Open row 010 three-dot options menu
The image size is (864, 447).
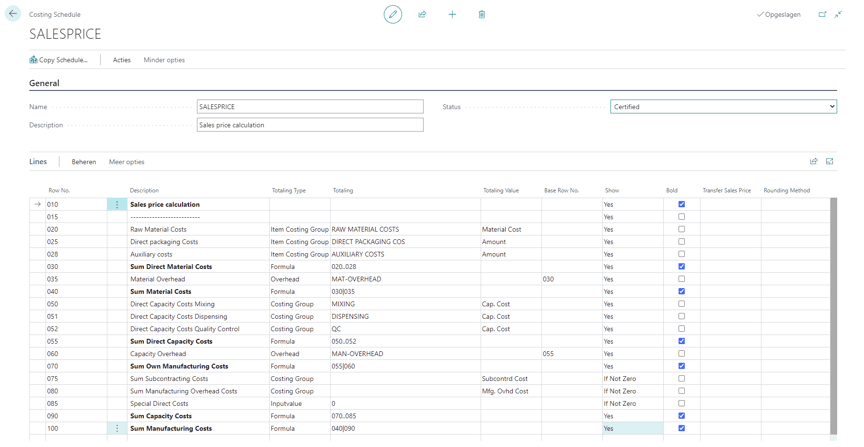tap(117, 204)
